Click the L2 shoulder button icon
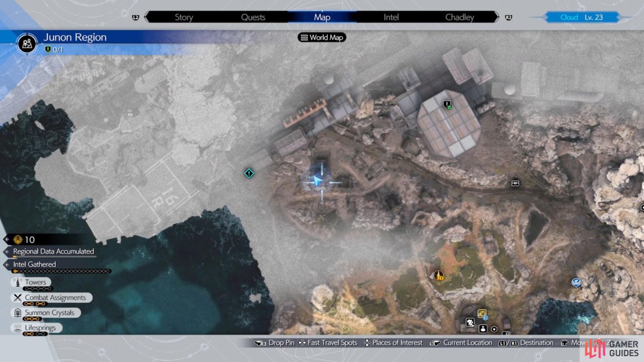The image size is (644, 362). point(136,17)
